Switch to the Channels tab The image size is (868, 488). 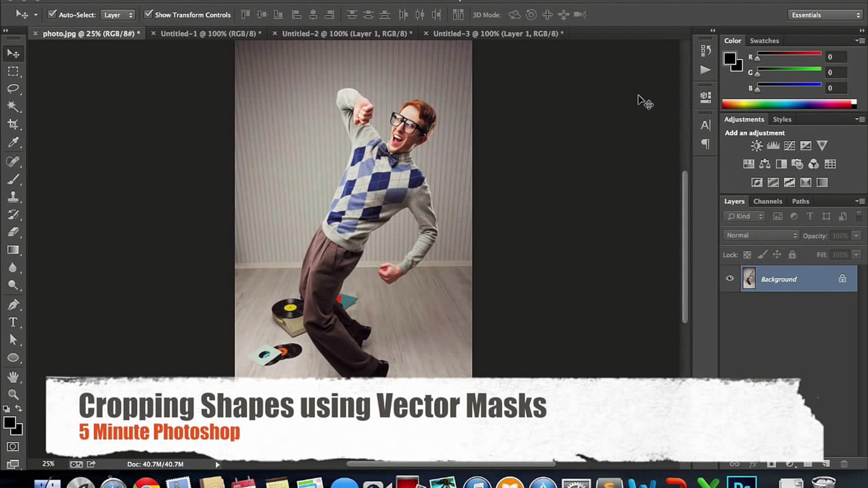pos(767,201)
